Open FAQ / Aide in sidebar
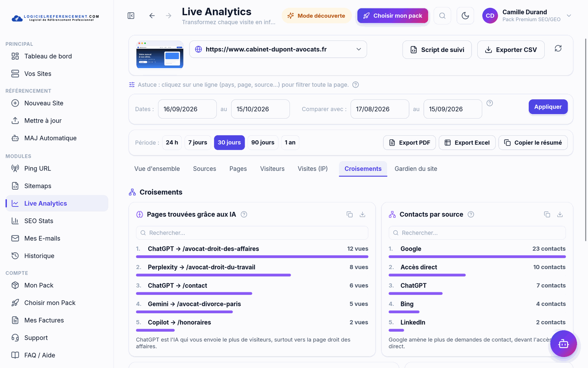 pos(57,355)
